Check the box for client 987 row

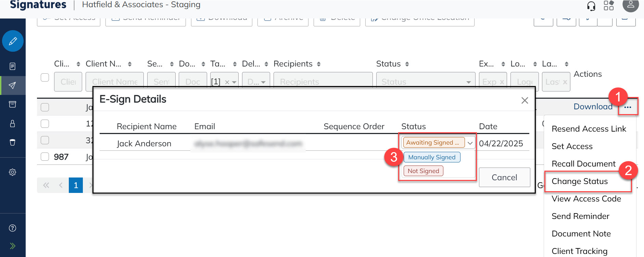pyautogui.click(x=45, y=157)
